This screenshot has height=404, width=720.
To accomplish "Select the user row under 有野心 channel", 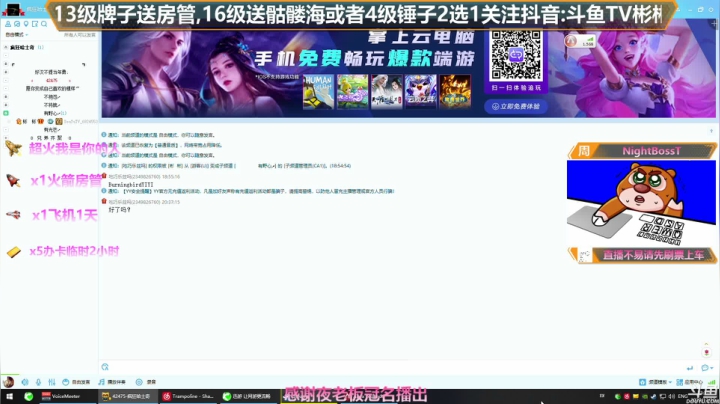I will (56, 122).
